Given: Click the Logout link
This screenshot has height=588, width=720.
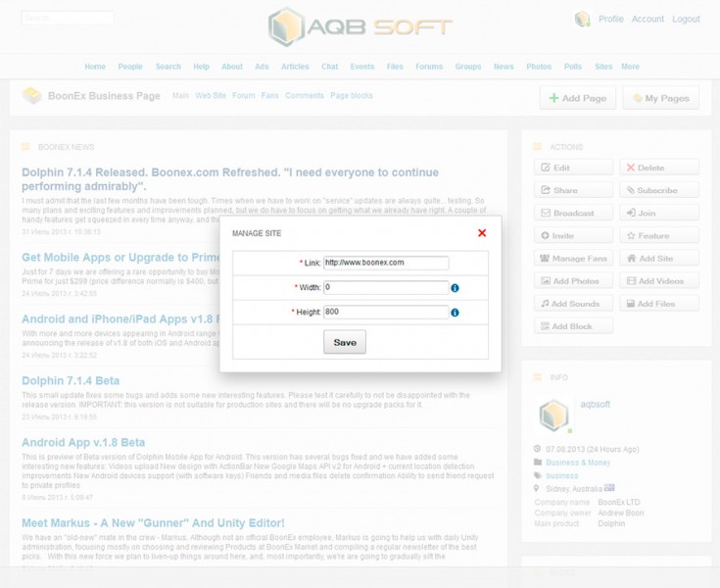Looking at the screenshot, I should [x=686, y=19].
